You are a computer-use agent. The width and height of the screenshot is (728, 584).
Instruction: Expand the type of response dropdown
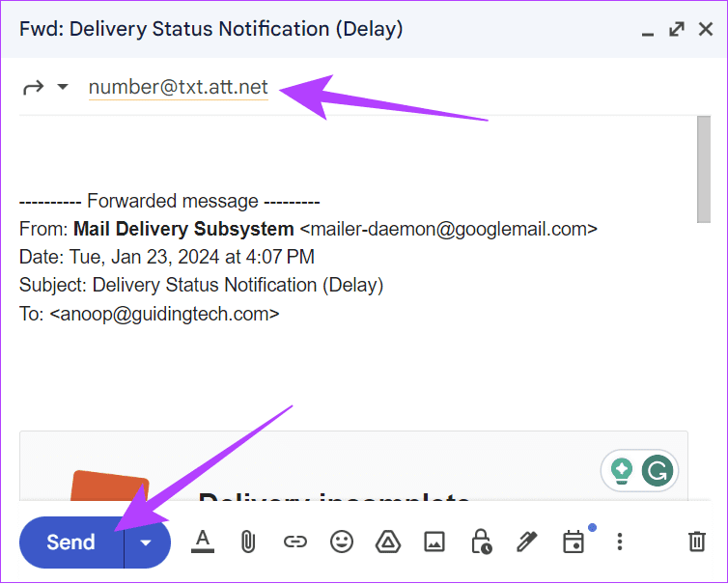pos(63,88)
